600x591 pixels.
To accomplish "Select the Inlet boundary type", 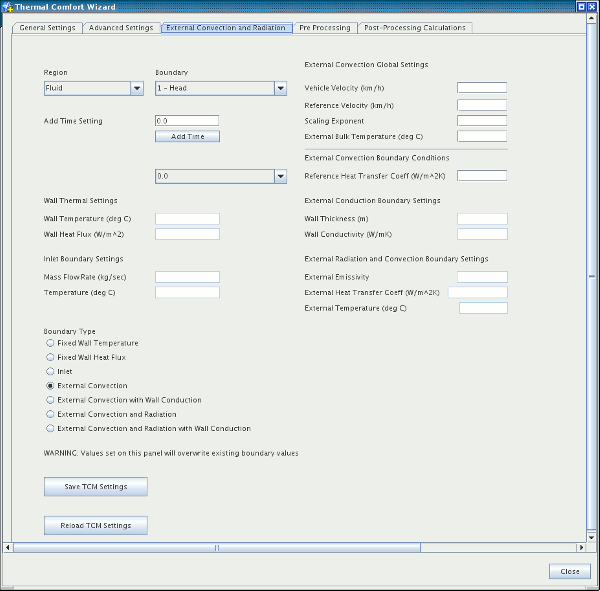I will (x=51, y=371).
